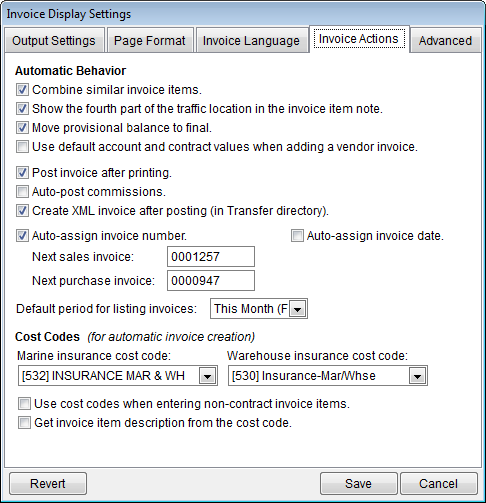Toggle Show fourth part of traffic location checkbox

[22, 109]
